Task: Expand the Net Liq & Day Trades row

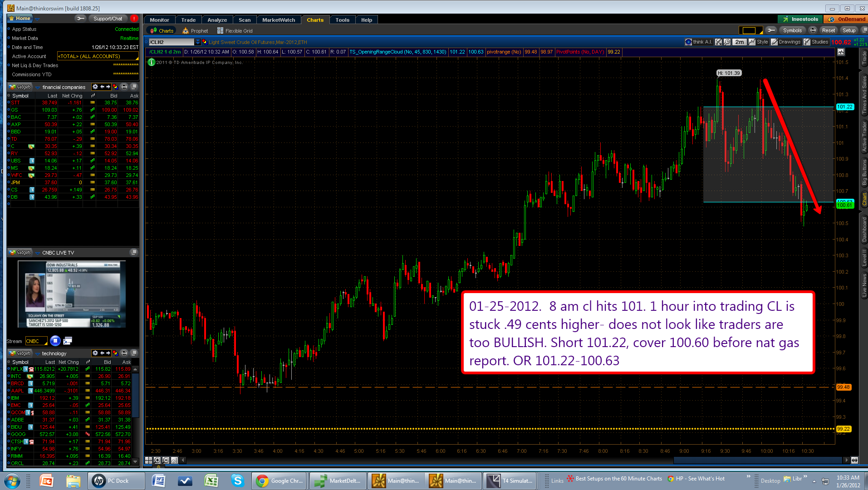Action: (9, 65)
